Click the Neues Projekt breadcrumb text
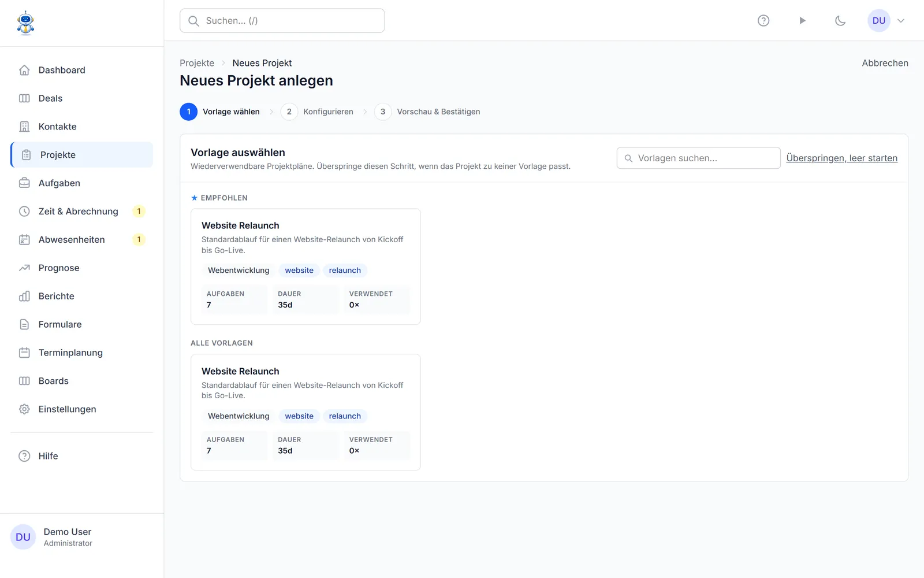Screen dimensions: 924x578 (x=262, y=63)
